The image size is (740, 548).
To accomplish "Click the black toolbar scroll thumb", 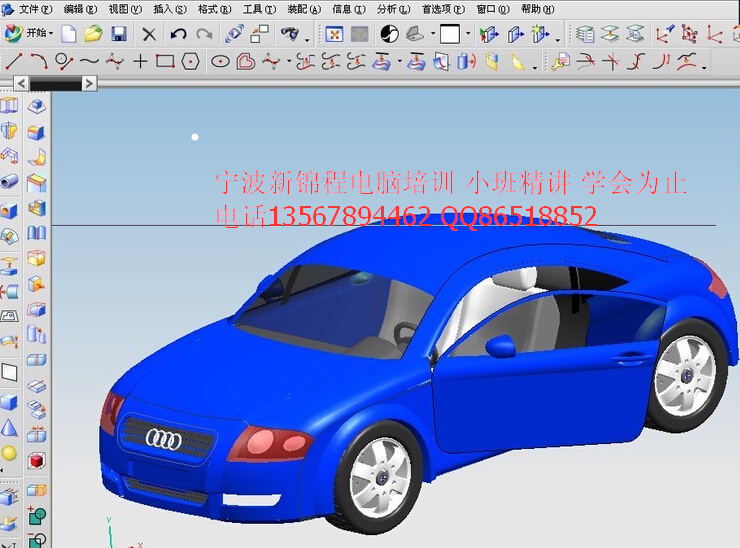I will coord(55,84).
